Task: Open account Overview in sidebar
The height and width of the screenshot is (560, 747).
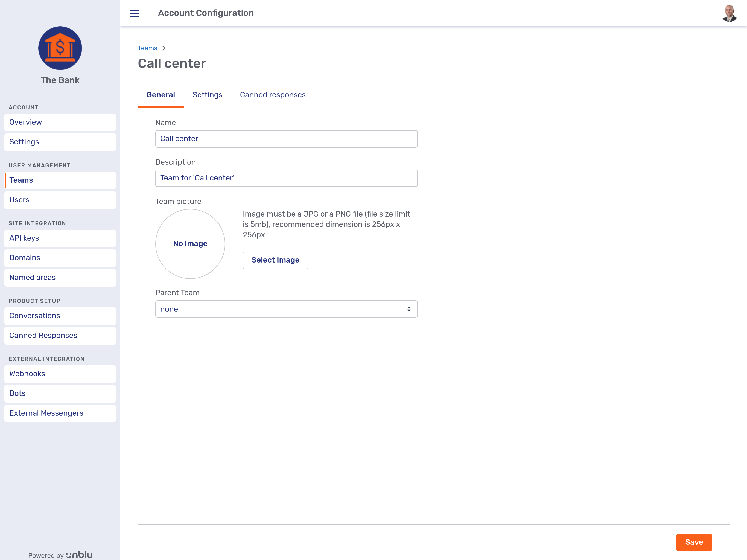Action: click(x=60, y=122)
